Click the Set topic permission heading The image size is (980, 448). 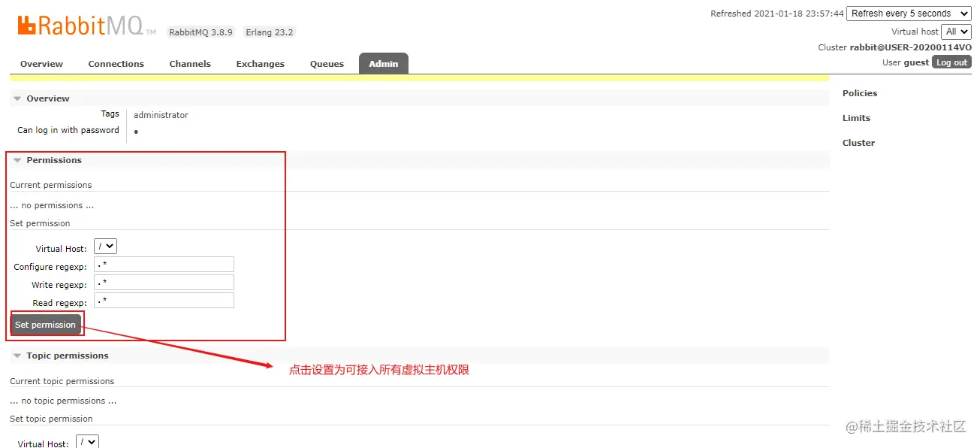tap(51, 419)
